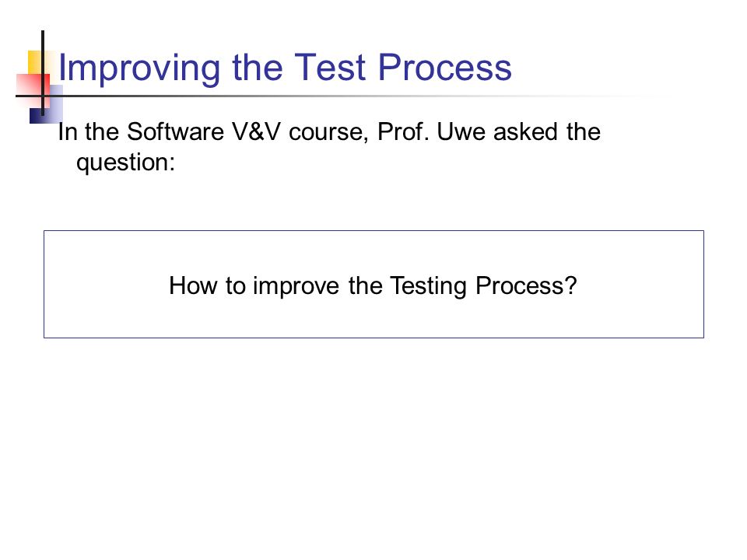Click the word Test in the title
This screenshot has height=560, width=747.
(x=330, y=67)
